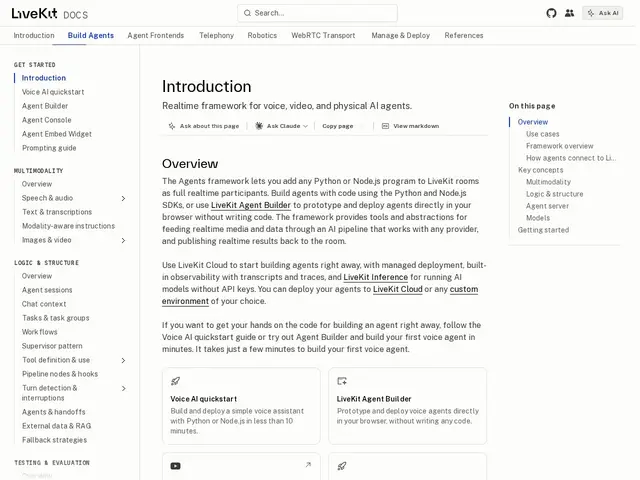Expand Turn detection & interruptions

tap(123, 388)
